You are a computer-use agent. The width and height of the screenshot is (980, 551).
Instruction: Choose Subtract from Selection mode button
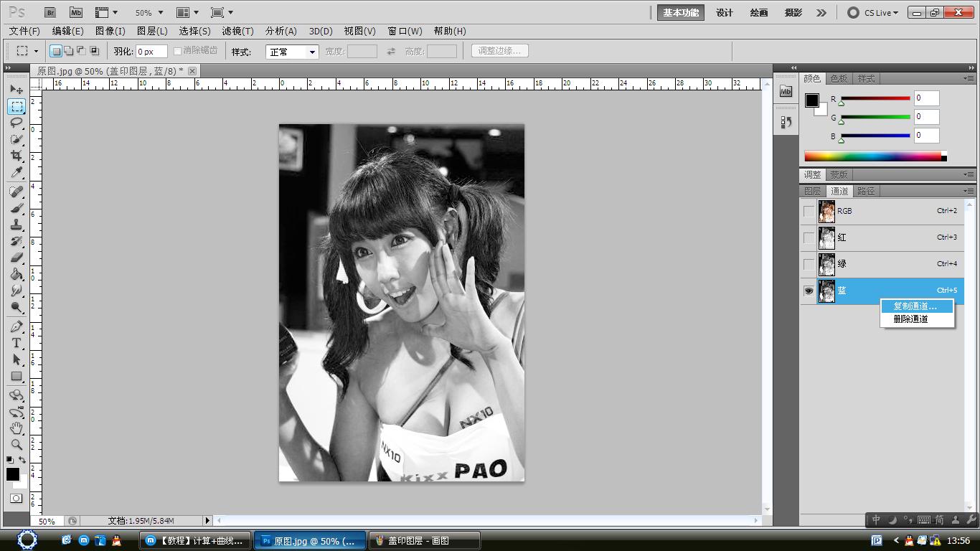[81, 51]
